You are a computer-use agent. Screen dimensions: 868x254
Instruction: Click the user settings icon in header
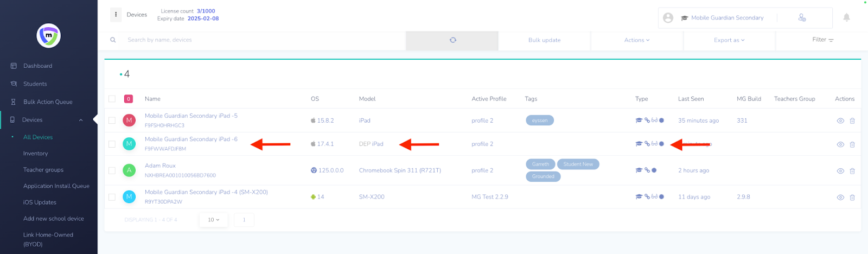(802, 18)
